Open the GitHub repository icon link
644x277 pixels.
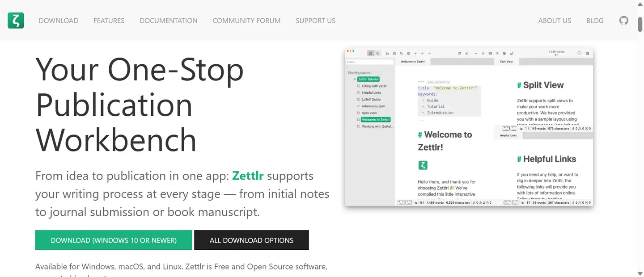click(x=623, y=21)
